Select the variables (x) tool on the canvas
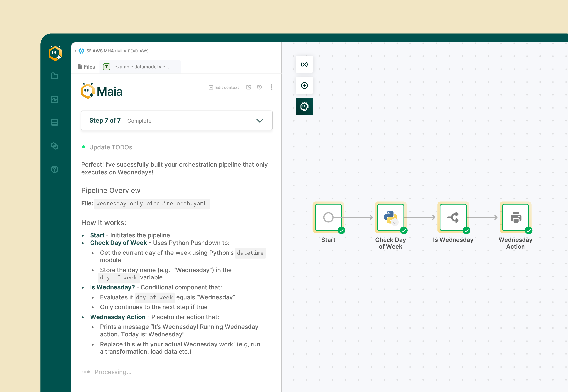Image resolution: width=568 pixels, height=392 pixels. (x=304, y=64)
